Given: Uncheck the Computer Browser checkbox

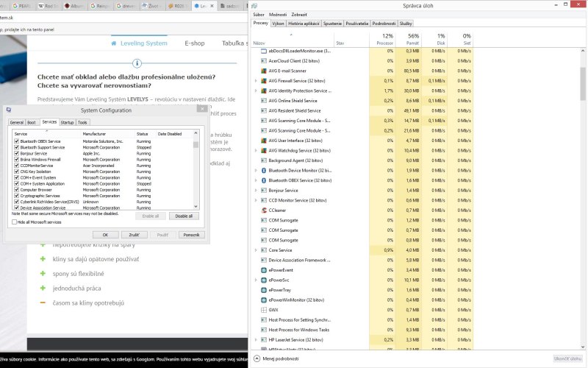Looking at the screenshot, I should pyautogui.click(x=16, y=190).
